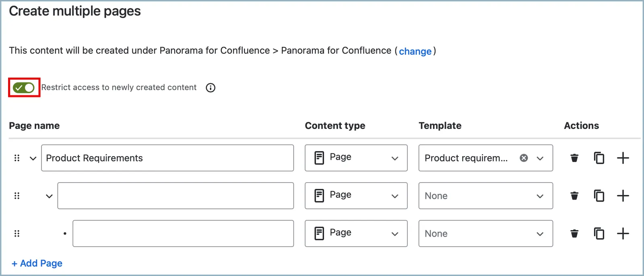644x276 pixels.
Task: Add a row using second row's plus icon
Action: pyautogui.click(x=623, y=196)
